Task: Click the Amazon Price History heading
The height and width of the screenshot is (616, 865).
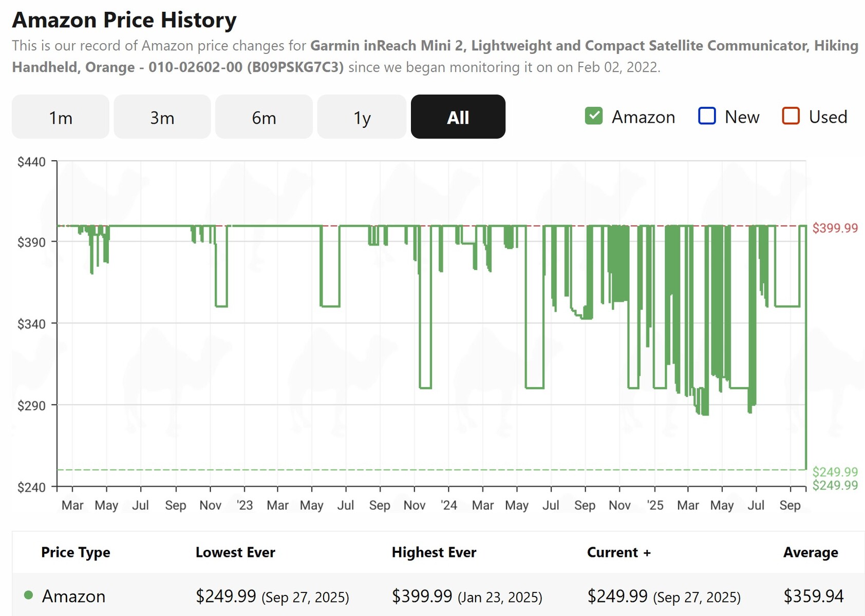Action: (x=124, y=20)
